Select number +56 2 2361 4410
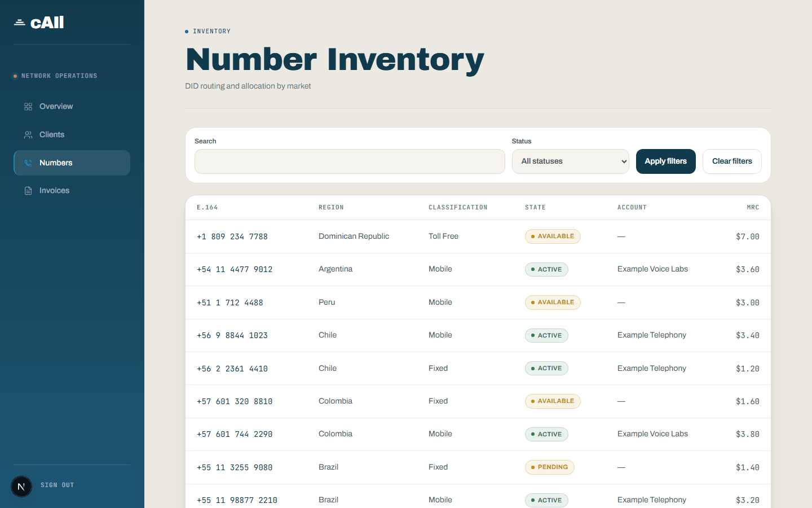The width and height of the screenshot is (812, 508). [232, 369]
